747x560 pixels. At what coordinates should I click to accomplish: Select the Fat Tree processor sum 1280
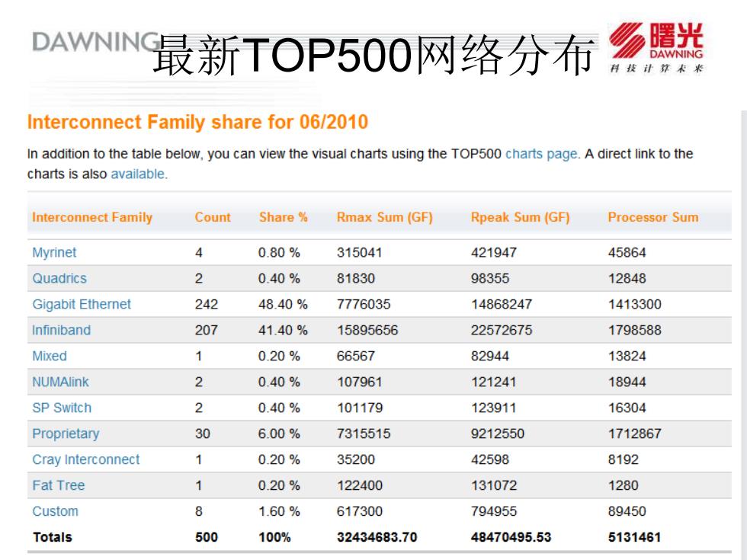point(624,486)
